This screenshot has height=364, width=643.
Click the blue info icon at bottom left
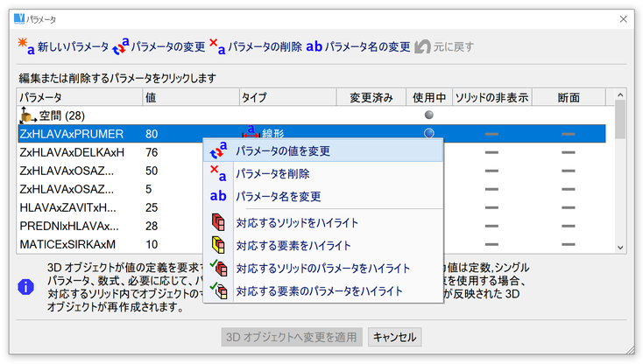pos(27,286)
